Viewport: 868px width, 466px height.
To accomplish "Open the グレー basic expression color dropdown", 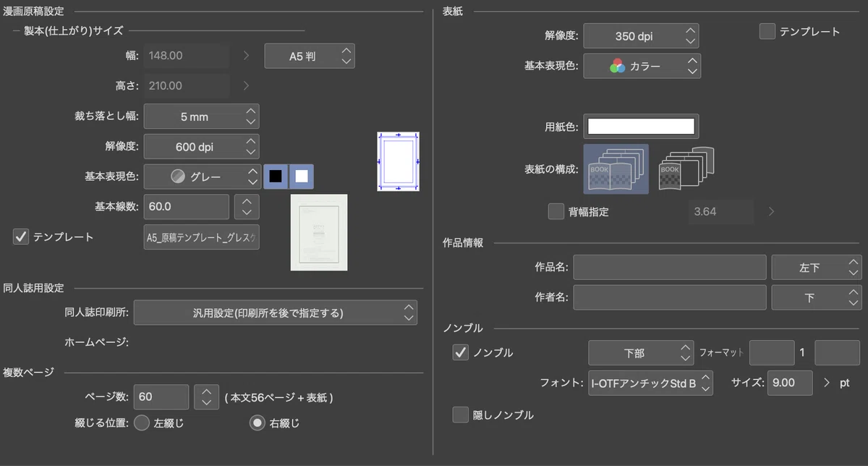I will pyautogui.click(x=202, y=176).
